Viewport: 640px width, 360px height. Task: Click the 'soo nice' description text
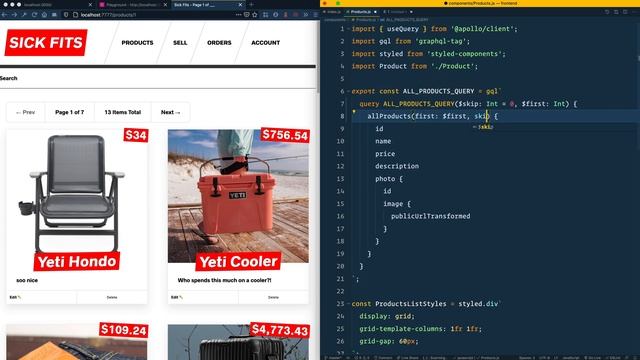tap(27, 280)
